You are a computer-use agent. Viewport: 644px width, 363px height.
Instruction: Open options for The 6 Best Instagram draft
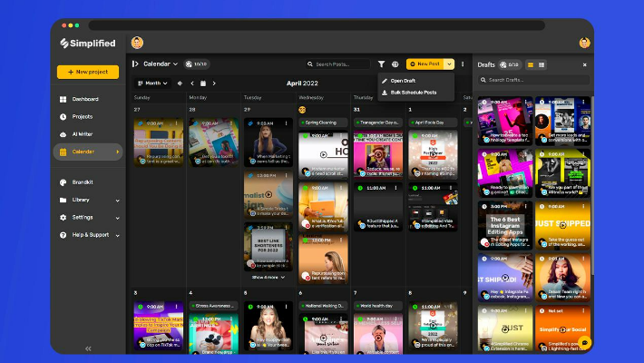(x=526, y=206)
